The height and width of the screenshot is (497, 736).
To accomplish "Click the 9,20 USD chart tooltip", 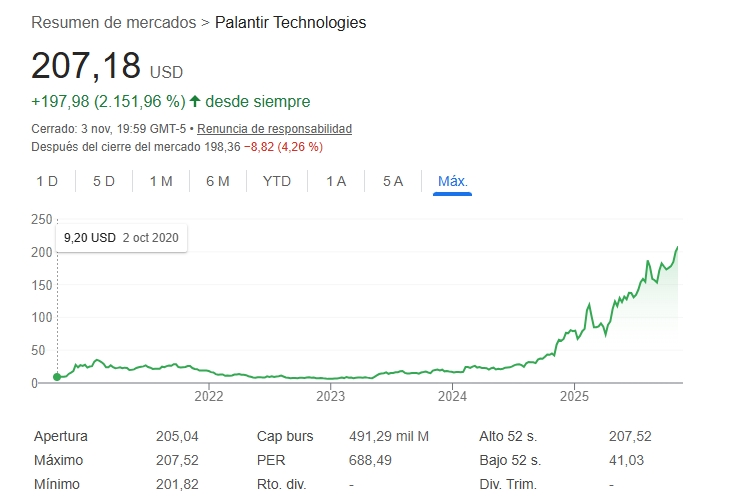I will (122, 238).
